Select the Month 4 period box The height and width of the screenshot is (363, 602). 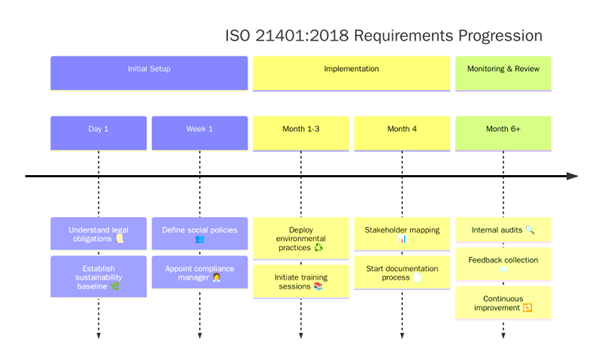click(402, 134)
